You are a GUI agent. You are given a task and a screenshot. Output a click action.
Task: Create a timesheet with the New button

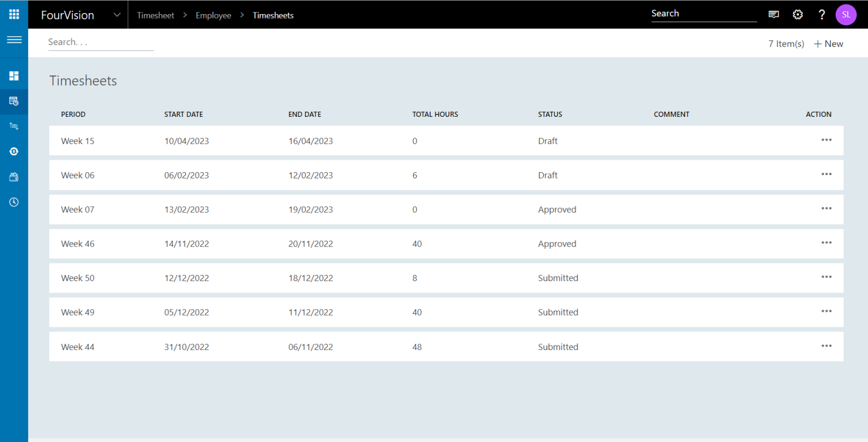click(x=828, y=43)
